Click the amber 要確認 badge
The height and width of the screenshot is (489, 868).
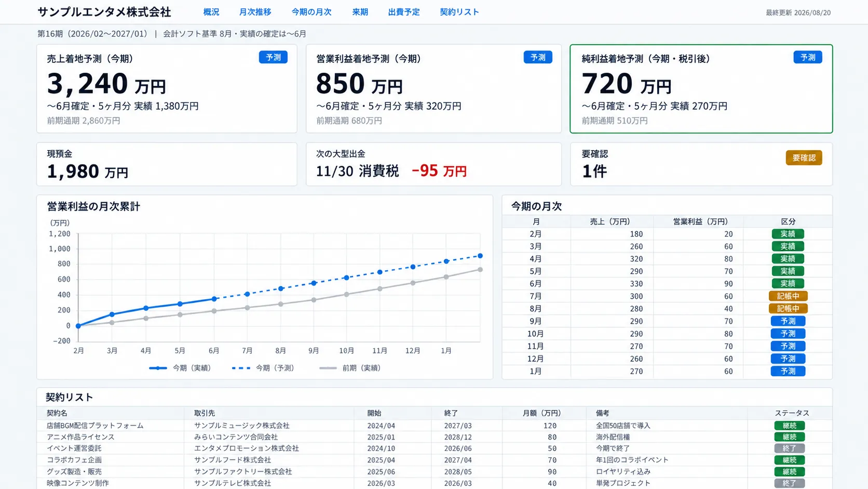[x=804, y=157]
